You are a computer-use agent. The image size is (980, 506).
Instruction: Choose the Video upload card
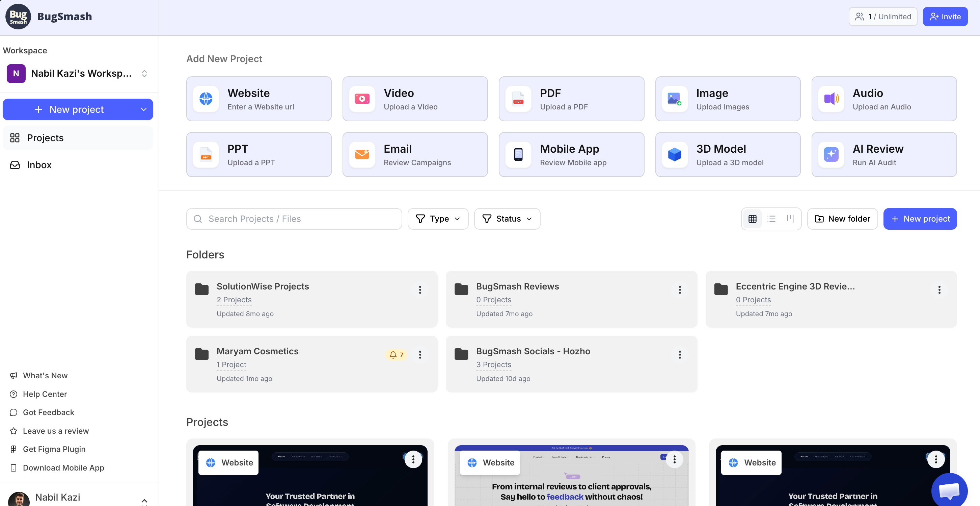(x=415, y=99)
